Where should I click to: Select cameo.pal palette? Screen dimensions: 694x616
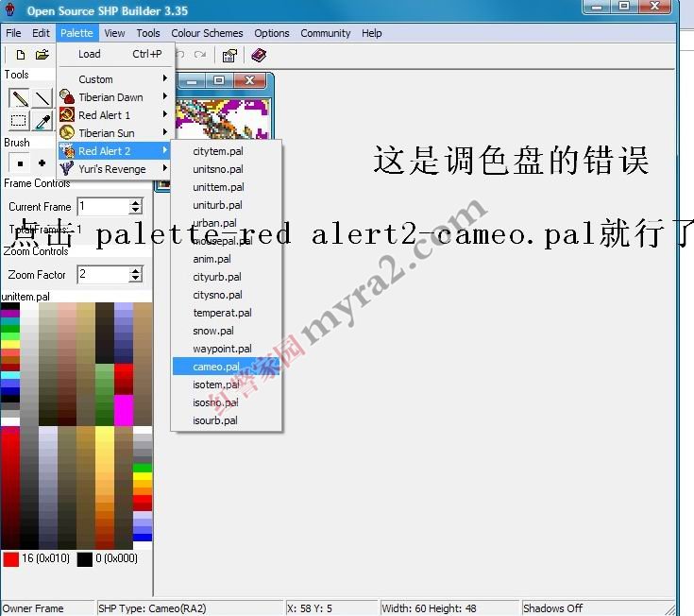click(227, 367)
